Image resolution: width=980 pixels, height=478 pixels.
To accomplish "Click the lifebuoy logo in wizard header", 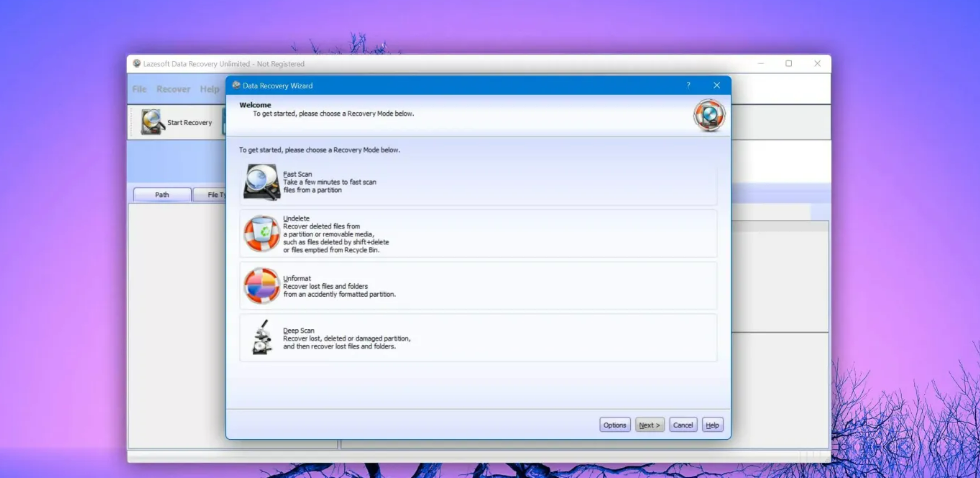I will click(x=709, y=115).
